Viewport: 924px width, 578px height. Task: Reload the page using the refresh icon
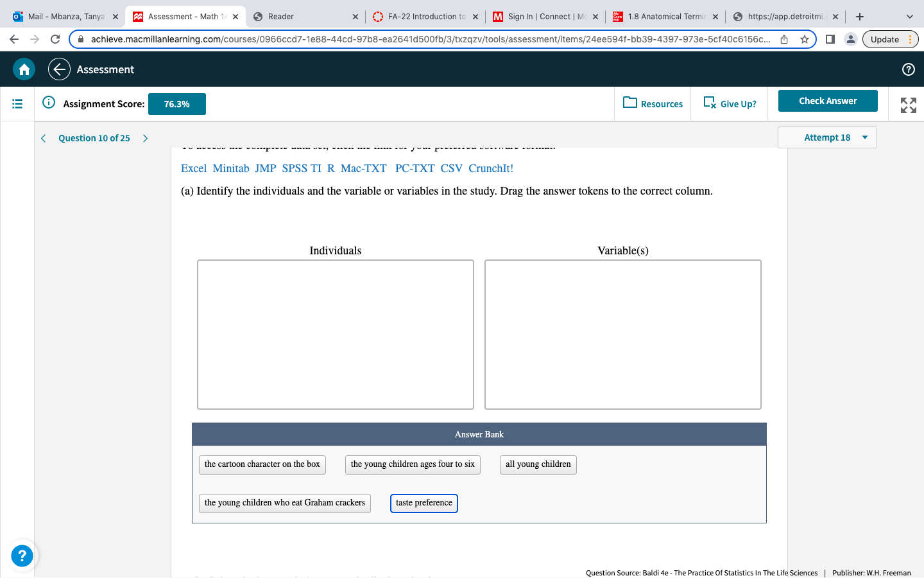[54, 39]
